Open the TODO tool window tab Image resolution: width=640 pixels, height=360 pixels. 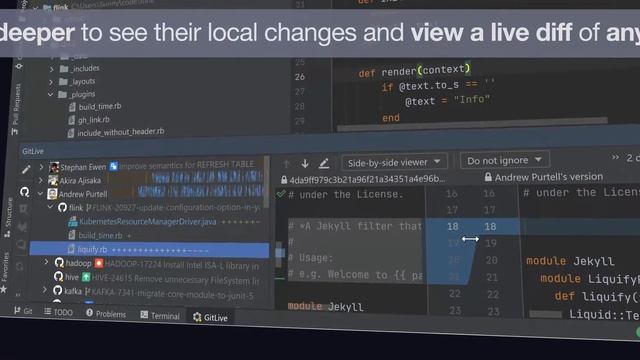coord(58,312)
